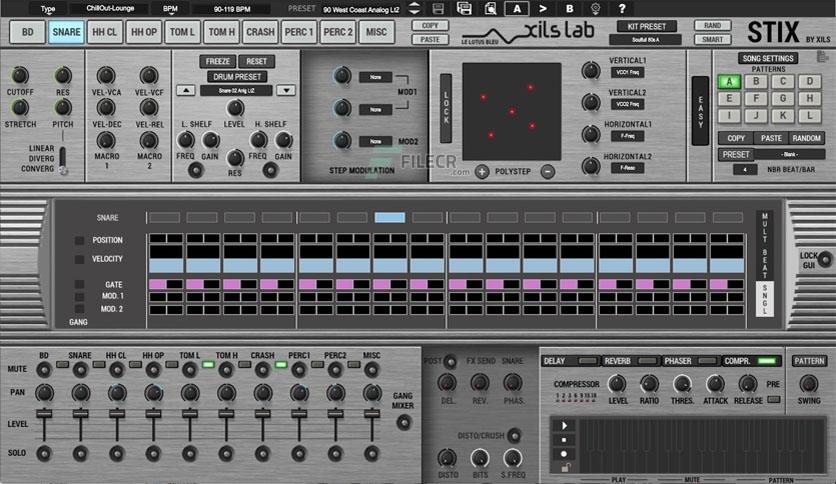The width and height of the screenshot is (836, 484).
Task: Click the padlock icon under the transport
Action: coord(565,468)
